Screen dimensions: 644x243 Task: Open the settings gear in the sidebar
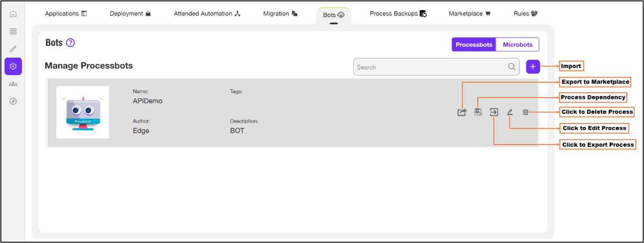13,66
